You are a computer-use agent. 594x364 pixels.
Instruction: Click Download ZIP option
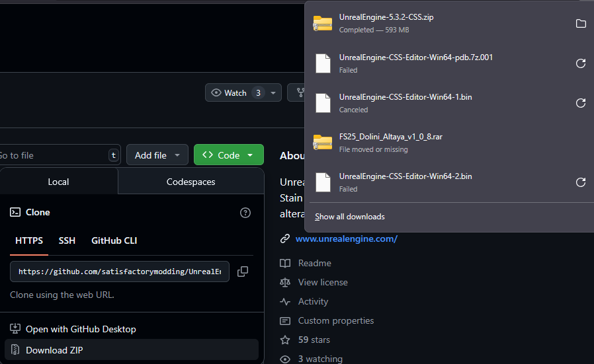pyautogui.click(x=132, y=349)
